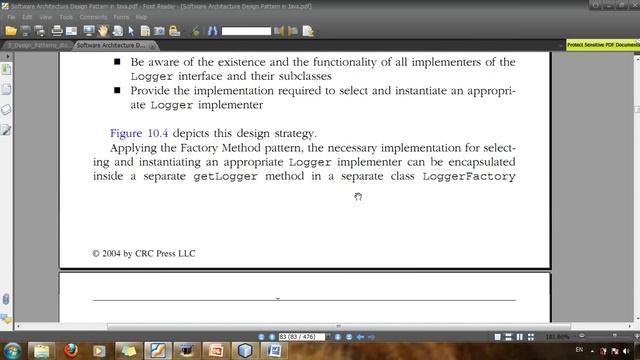This screenshot has width=640, height=360.
Task: Select the arrow pointer tool
Action: pos(131,31)
